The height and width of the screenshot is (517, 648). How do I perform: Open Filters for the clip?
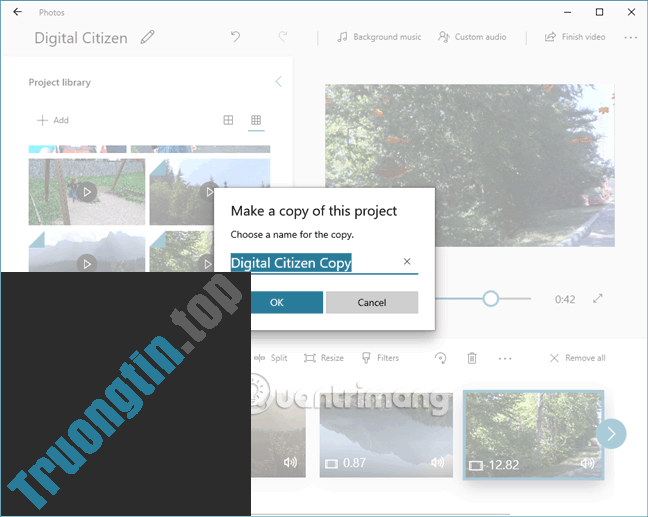(x=381, y=358)
